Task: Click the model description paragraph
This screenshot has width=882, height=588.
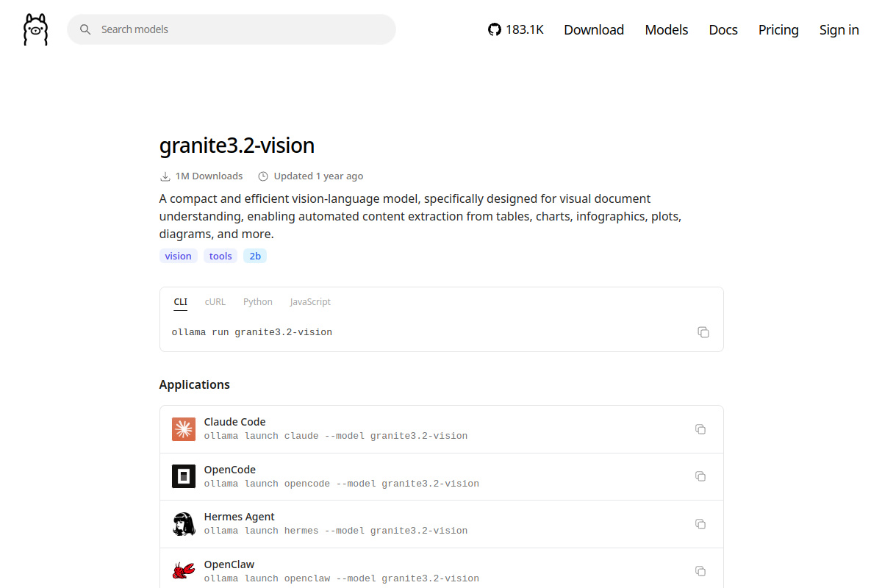Action: (x=420, y=217)
